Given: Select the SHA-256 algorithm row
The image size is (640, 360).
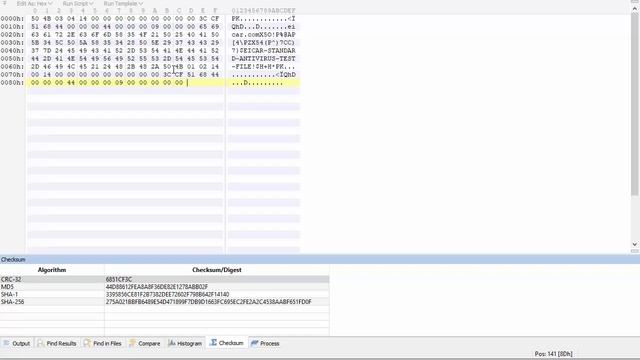Looking at the screenshot, I should click(x=164, y=302).
